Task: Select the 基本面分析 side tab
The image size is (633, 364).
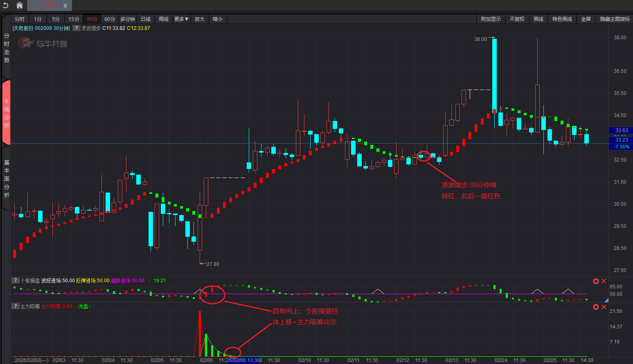Action: click(7, 179)
